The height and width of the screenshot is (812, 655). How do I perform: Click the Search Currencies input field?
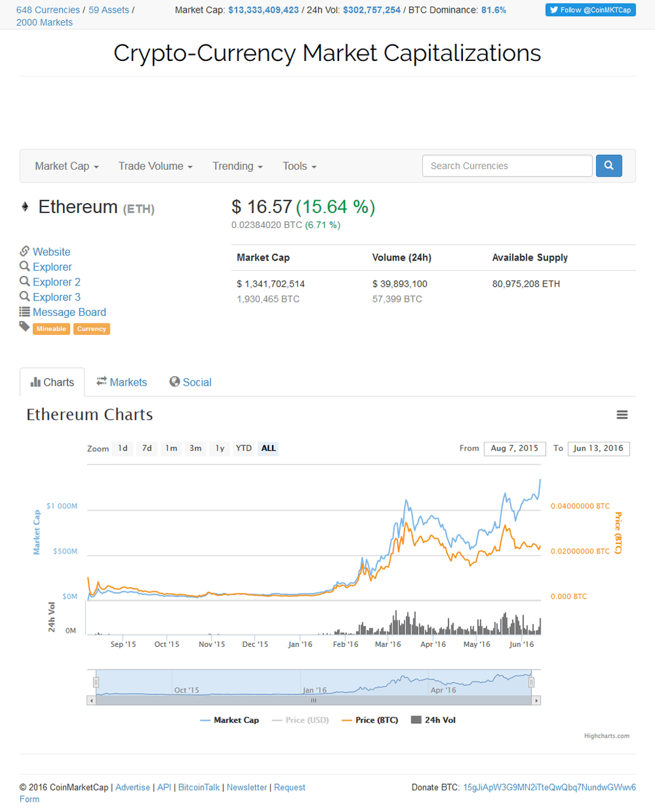tap(507, 166)
